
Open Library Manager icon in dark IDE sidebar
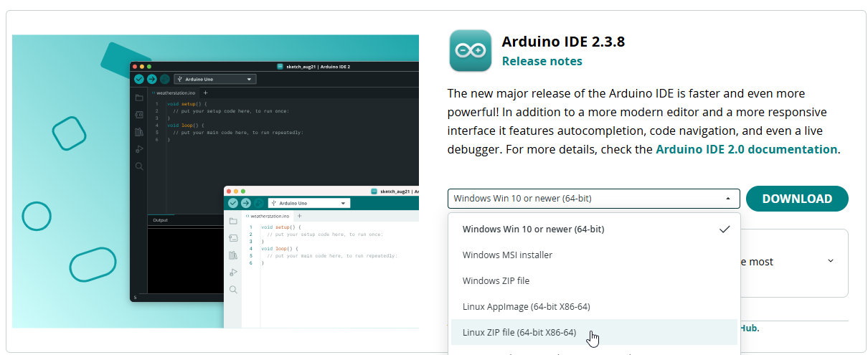point(139,131)
